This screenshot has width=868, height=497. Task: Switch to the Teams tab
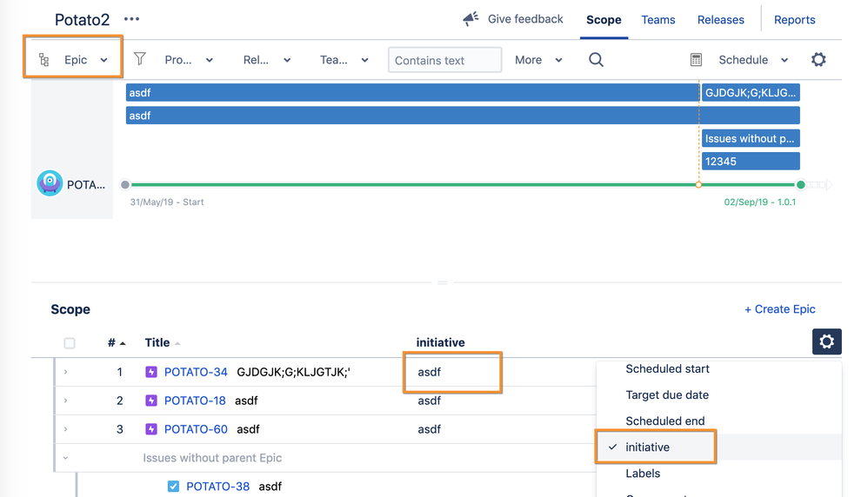[658, 20]
